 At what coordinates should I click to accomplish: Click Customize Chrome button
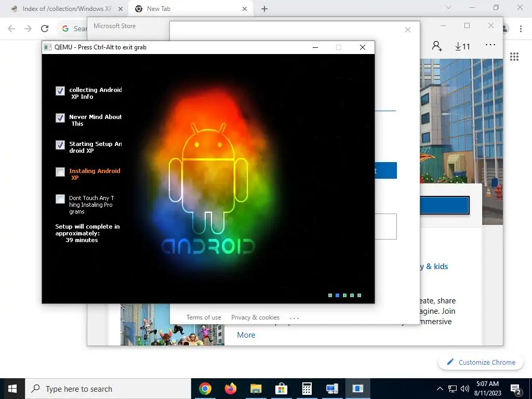pos(481,362)
